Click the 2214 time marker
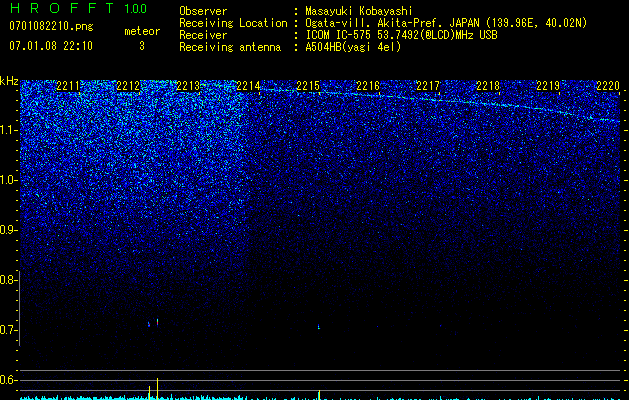The image size is (629, 400). [248, 86]
